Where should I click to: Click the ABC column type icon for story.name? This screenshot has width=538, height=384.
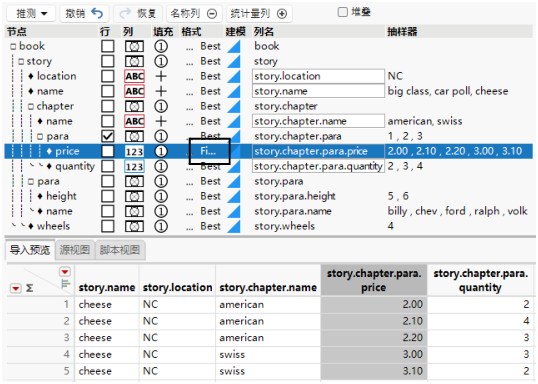(134, 91)
